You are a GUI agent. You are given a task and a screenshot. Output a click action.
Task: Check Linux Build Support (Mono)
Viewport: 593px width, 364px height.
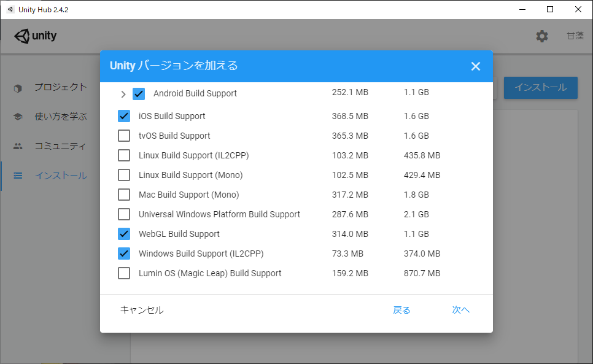pyautogui.click(x=124, y=175)
